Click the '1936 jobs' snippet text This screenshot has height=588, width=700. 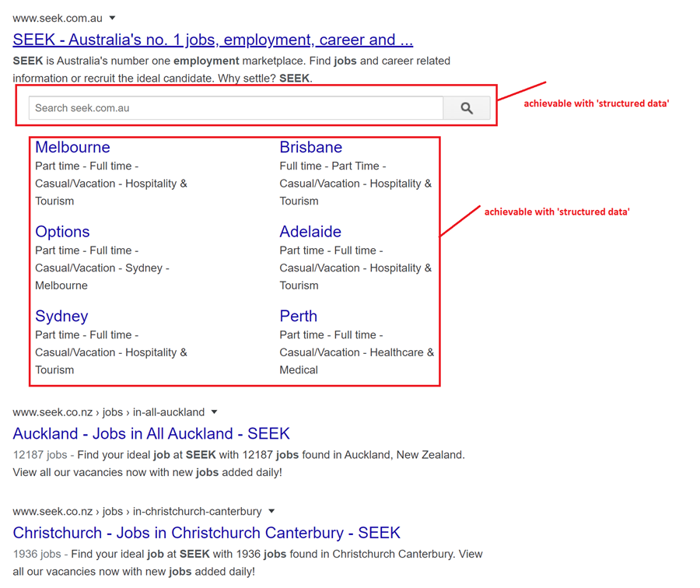(x=248, y=562)
